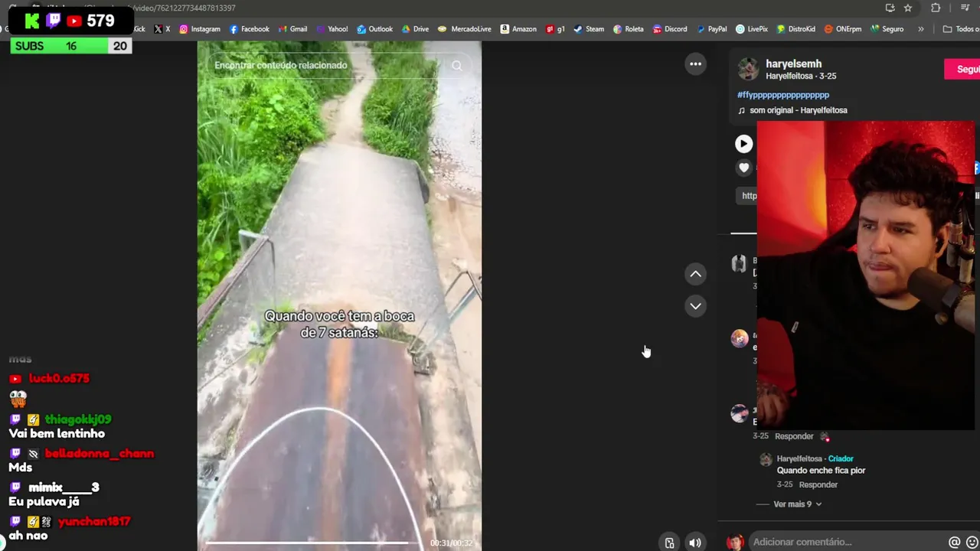Open the g1 bookmark
Viewport: 980px width, 551px height.
(555, 29)
